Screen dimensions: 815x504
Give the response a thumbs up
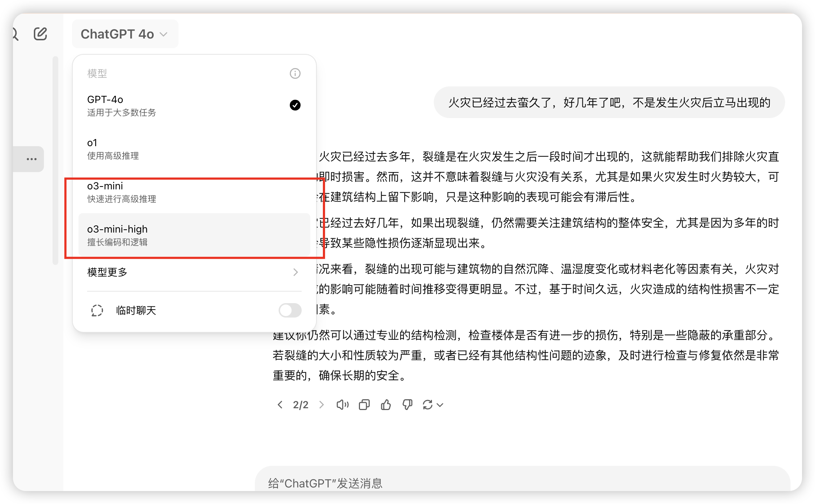click(386, 405)
